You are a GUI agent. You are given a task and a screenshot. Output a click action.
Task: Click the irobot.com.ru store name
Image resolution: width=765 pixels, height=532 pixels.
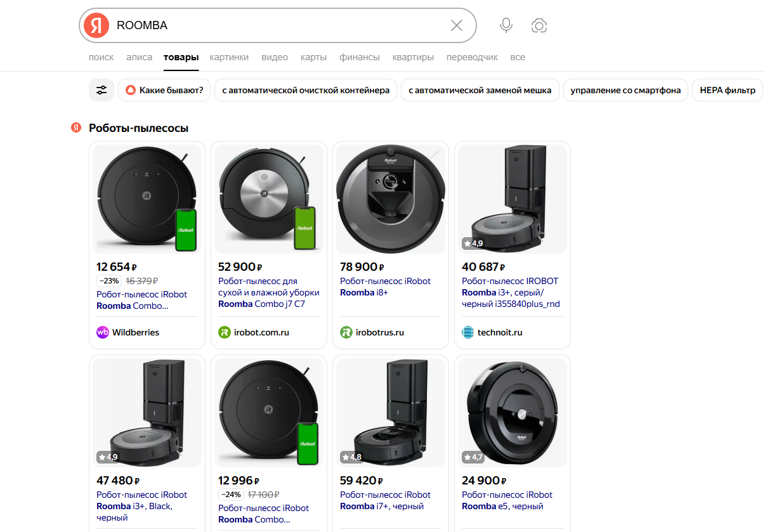pyautogui.click(x=261, y=332)
